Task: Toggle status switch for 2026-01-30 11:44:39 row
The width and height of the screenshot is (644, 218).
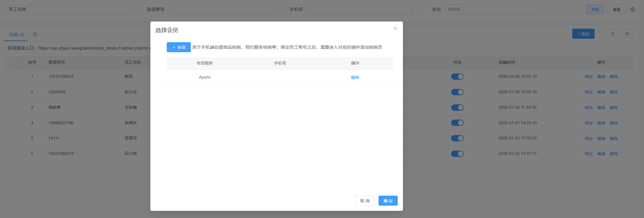Action: pyautogui.click(x=457, y=108)
